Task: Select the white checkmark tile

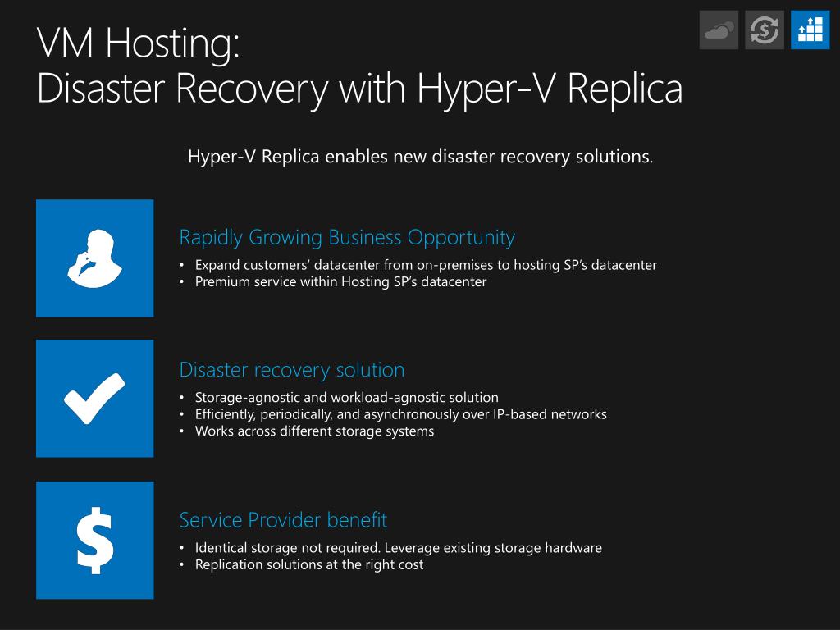Action: click(95, 399)
